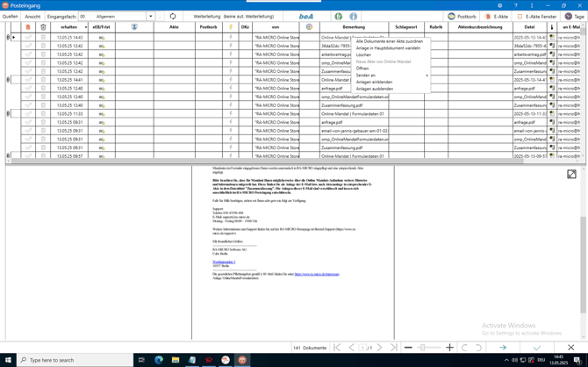This screenshot has width=588, height=367.
Task: Open the Ansicht menu
Action: coord(32,16)
